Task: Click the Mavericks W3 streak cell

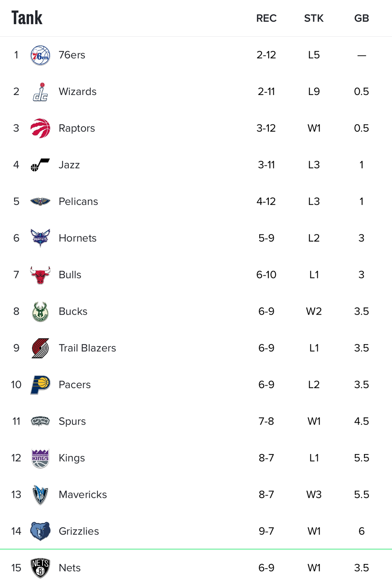Action: point(314,495)
